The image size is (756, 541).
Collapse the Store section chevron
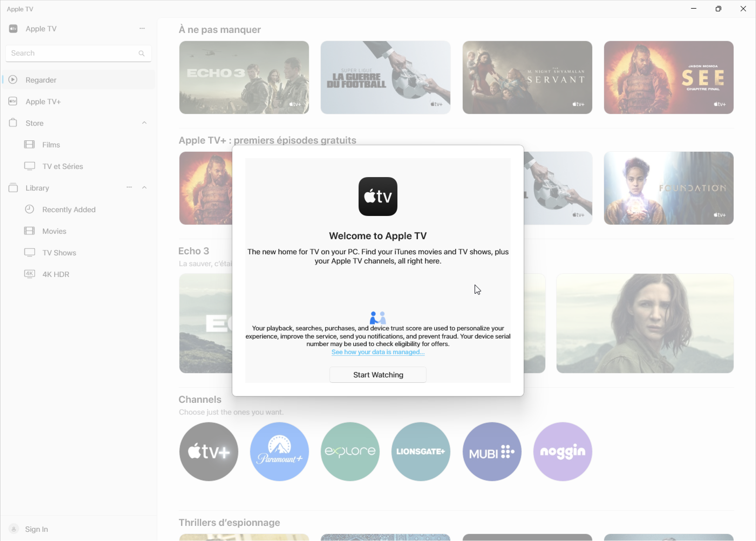click(144, 123)
